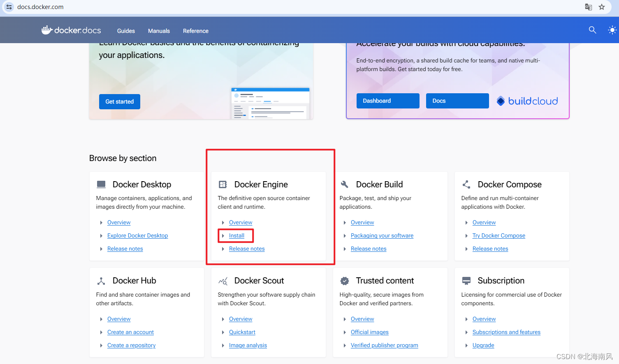Open Docker Scout Quickstart link
619x364 pixels.
(x=242, y=332)
